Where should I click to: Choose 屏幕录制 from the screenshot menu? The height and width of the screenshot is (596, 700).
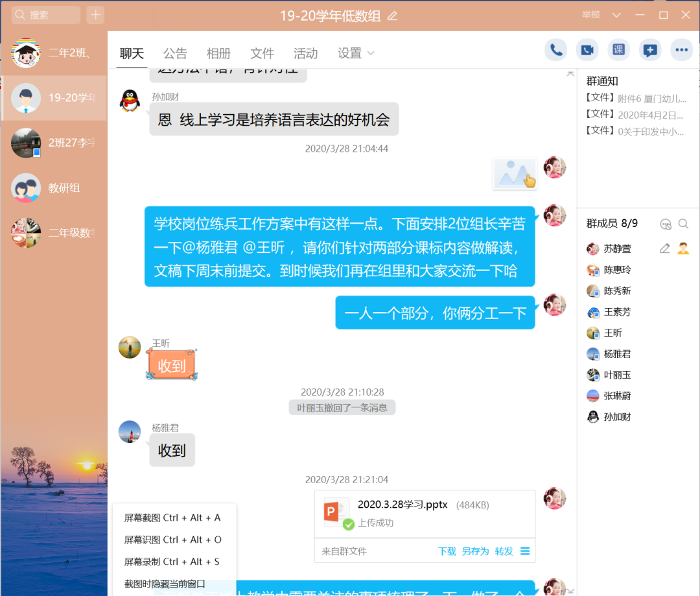[x=172, y=562]
